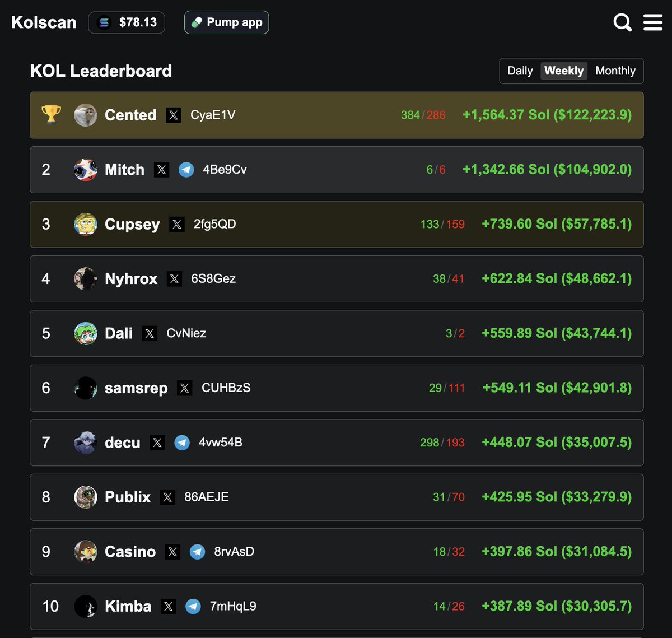Select the Weekly leaderboard tab
Viewport: 672px width, 638px height.
[x=564, y=71]
